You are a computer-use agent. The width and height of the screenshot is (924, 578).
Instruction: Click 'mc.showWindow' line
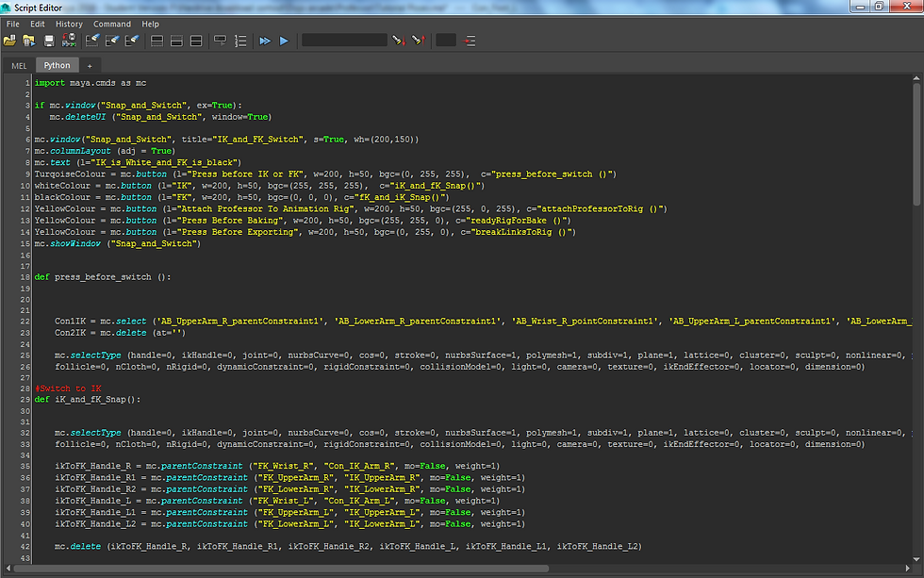(117, 243)
